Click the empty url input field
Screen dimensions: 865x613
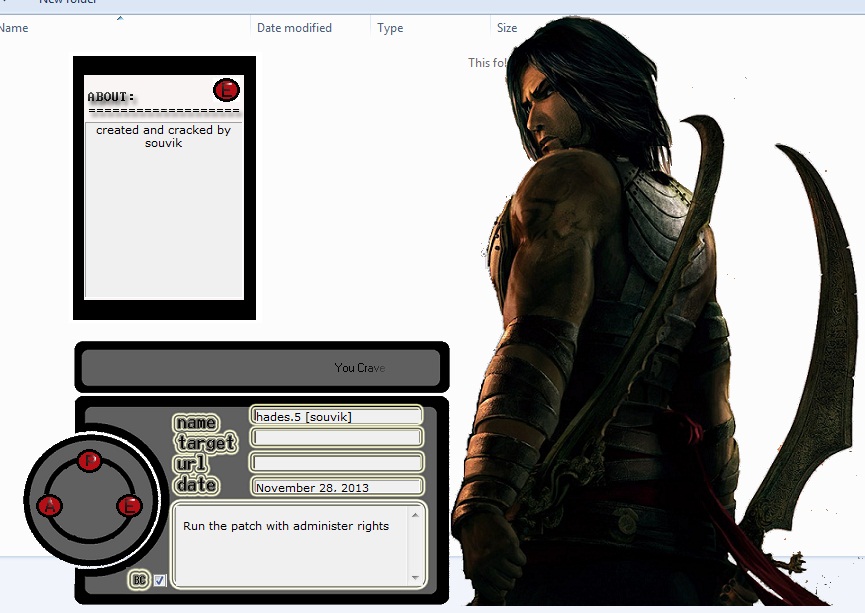pos(337,462)
